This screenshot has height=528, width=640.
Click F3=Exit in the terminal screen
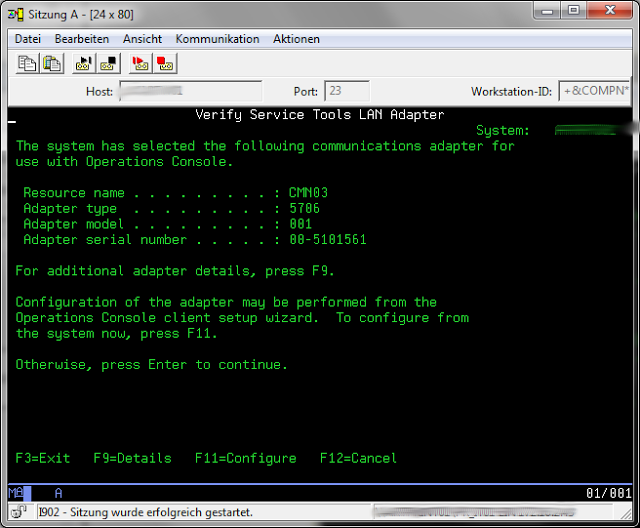point(43,458)
